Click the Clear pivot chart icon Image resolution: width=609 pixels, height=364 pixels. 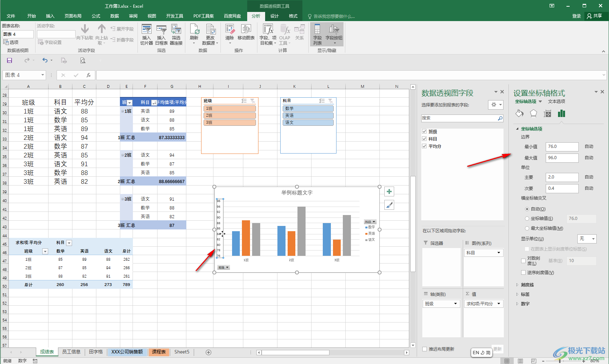click(230, 34)
